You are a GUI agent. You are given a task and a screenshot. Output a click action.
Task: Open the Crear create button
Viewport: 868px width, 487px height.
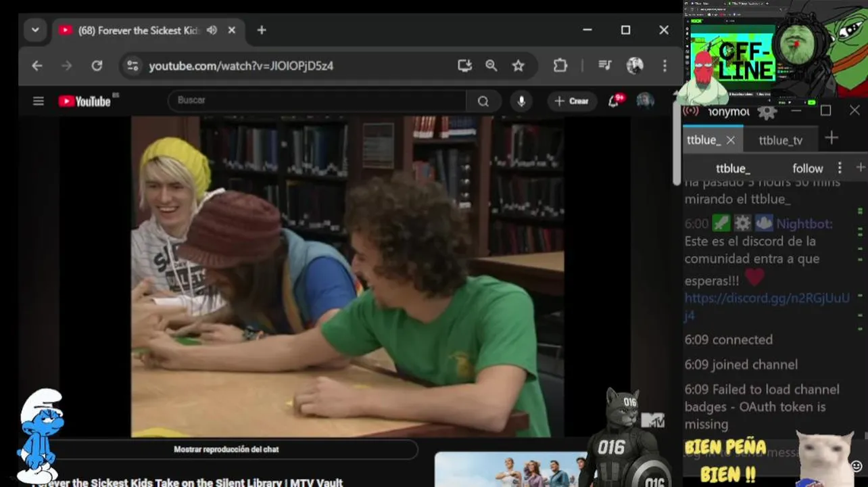coord(572,101)
